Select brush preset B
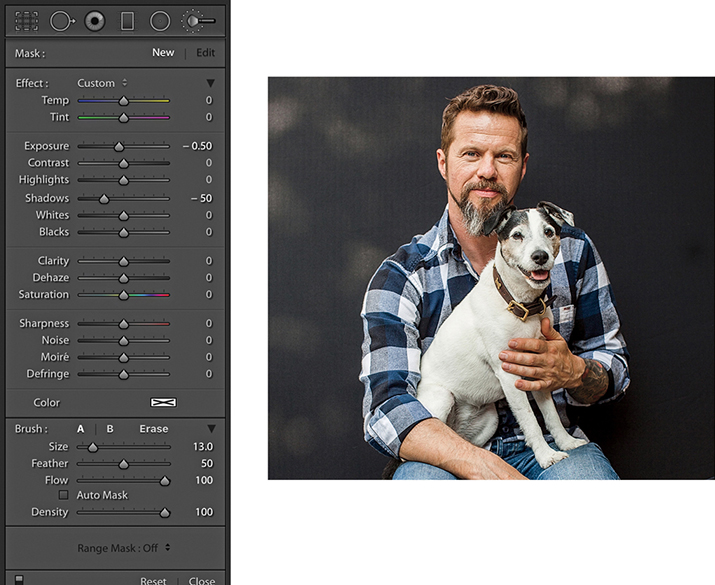 click(110, 429)
